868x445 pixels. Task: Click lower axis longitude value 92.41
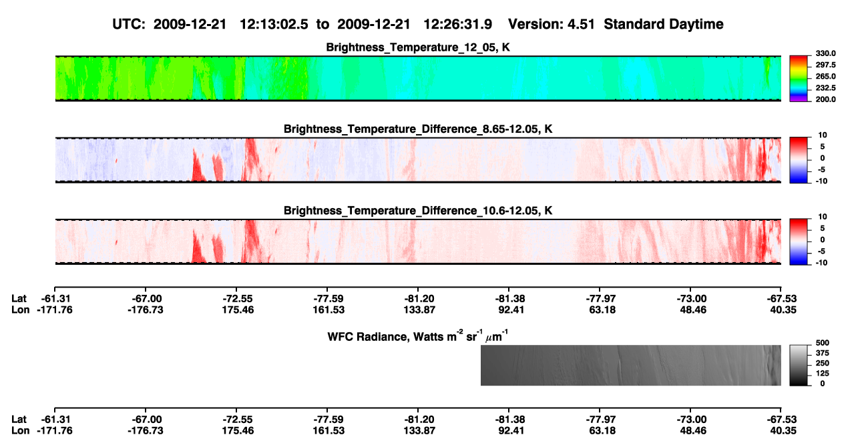tap(509, 430)
